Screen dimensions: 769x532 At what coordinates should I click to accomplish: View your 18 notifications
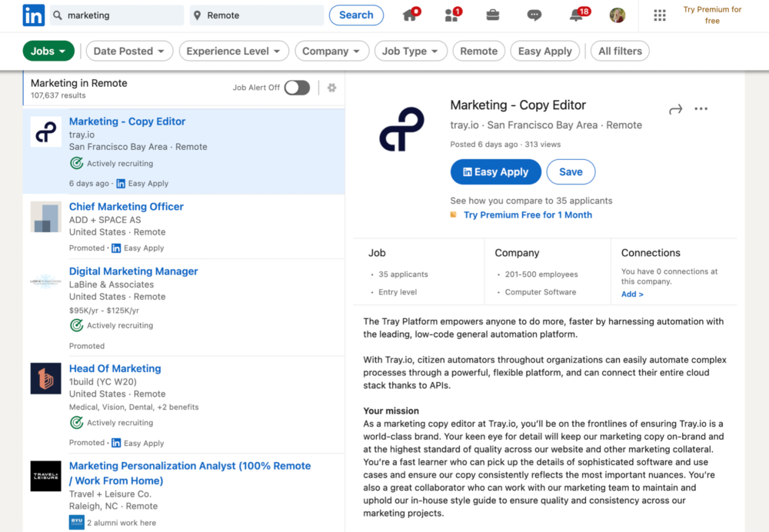pos(576,15)
